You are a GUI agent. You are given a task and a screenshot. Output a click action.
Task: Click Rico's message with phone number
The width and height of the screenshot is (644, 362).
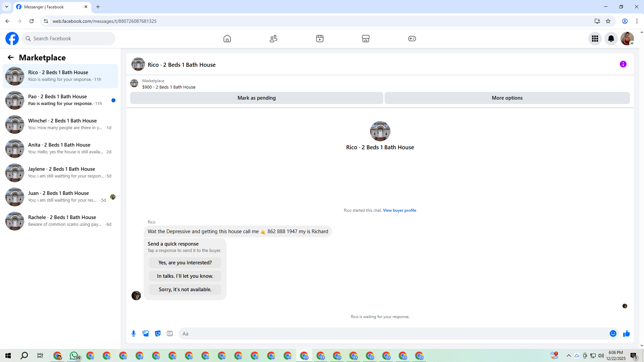tap(238, 231)
